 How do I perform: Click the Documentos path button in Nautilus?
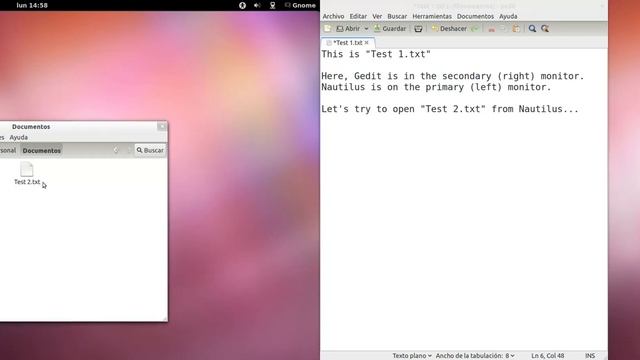click(42, 151)
